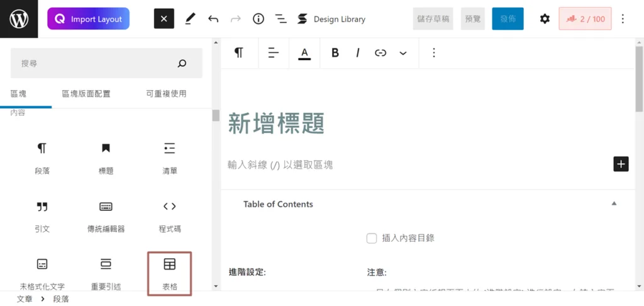Screen dimensions: 644x306
Task: Close the block inserter with X button
Action: 164,19
